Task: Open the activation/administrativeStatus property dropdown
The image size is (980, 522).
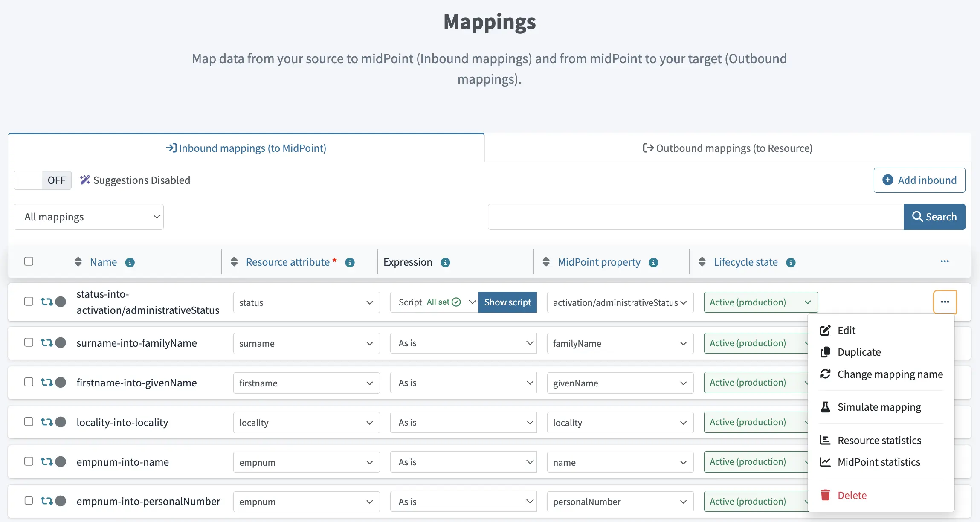Action: pyautogui.click(x=620, y=302)
